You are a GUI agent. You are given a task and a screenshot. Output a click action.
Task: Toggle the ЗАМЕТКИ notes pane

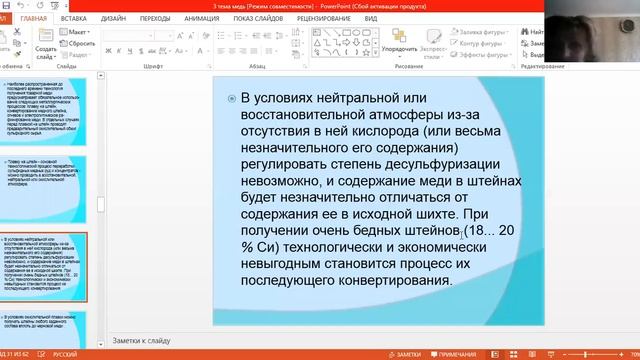click(405, 354)
